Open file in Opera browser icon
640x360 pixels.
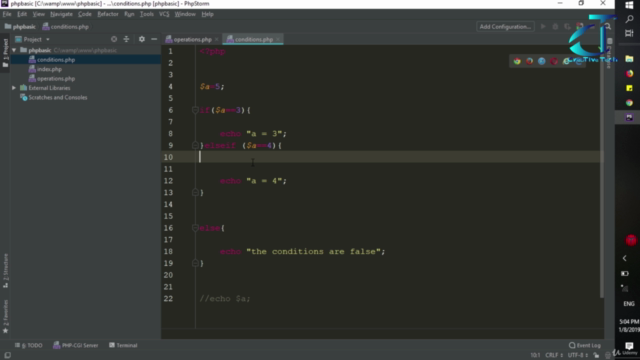554,61
